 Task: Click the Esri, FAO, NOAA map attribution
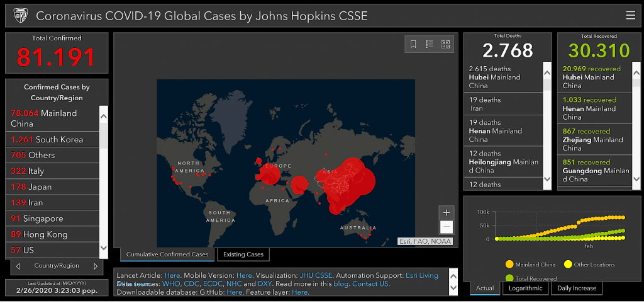coord(425,241)
